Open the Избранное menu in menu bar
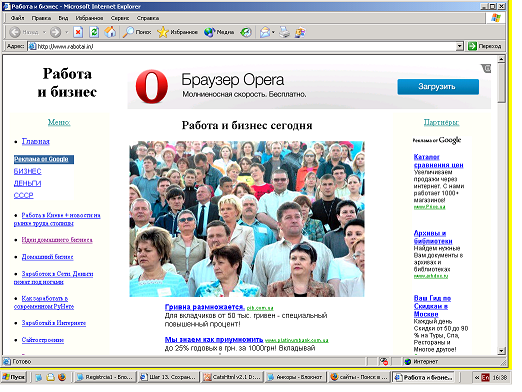Viewport: 522px width, 392px height. click(89, 18)
